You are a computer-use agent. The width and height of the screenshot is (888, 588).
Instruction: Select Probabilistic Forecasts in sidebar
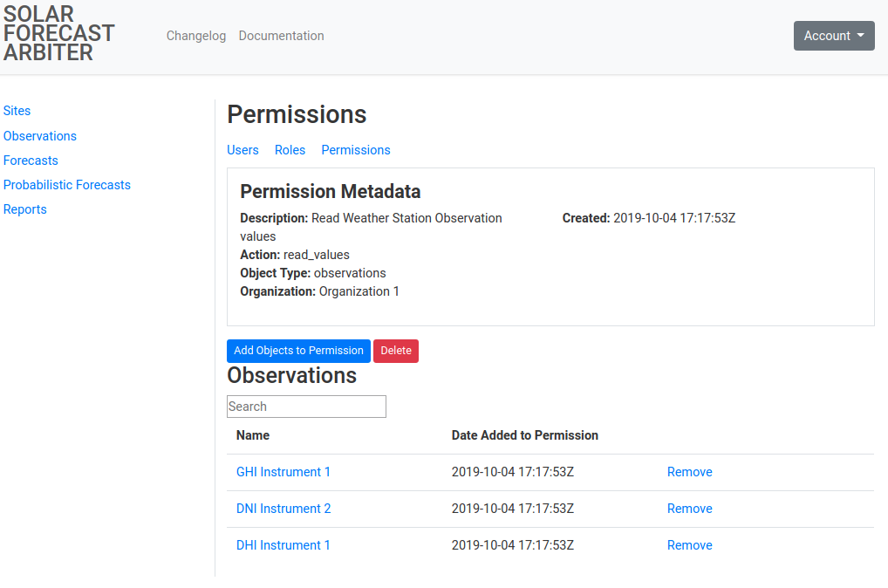tap(67, 185)
